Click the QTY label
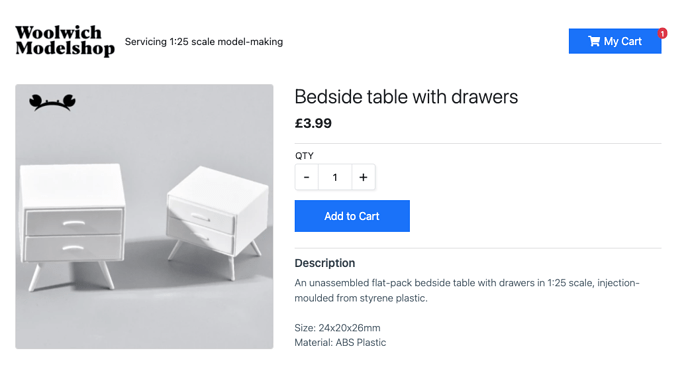This screenshot has width=690, height=376. click(x=304, y=156)
